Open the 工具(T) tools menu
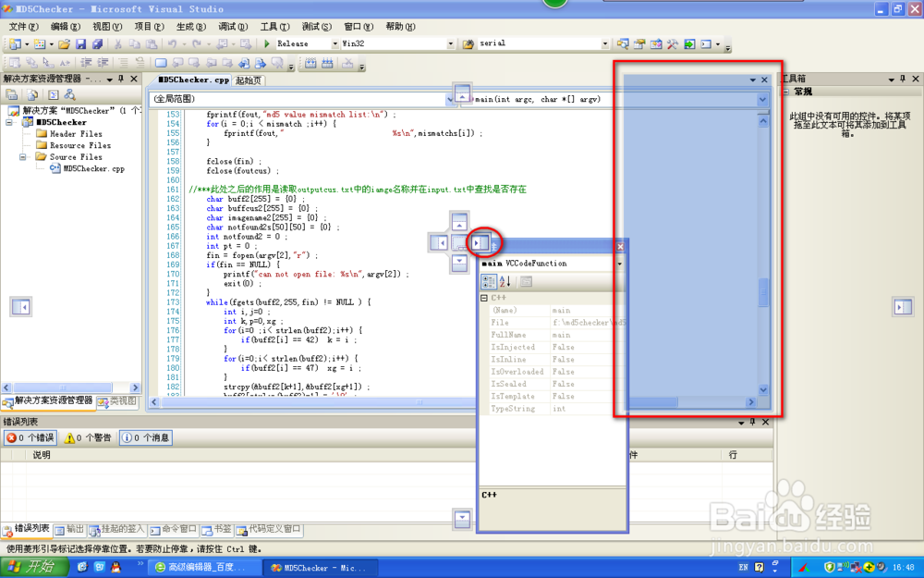 click(274, 27)
